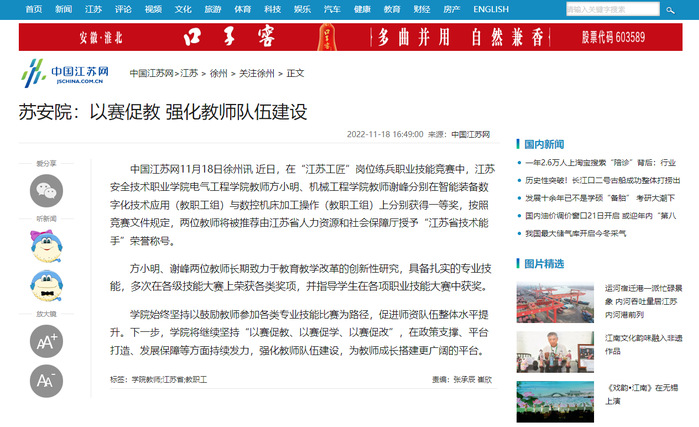This screenshot has width=699, height=427.
Task: Open the 长江口二号古船 news headline
Action: pos(603,181)
